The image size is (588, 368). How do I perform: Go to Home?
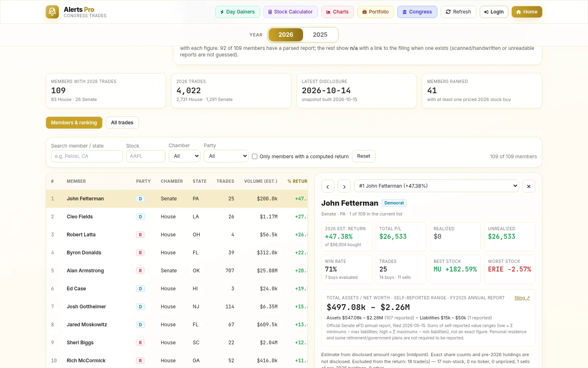pyautogui.click(x=526, y=12)
